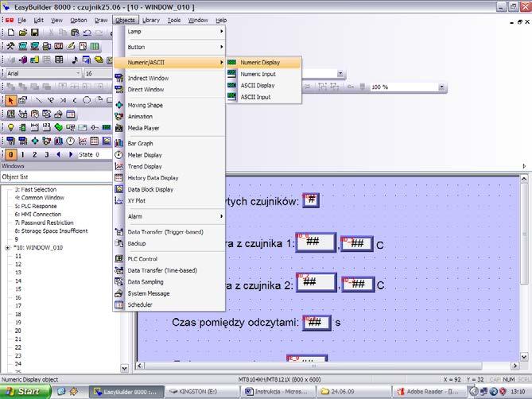532x399 pixels.
Task: Click the Trend Display chart toolbar icon
Action: [x=82, y=141]
